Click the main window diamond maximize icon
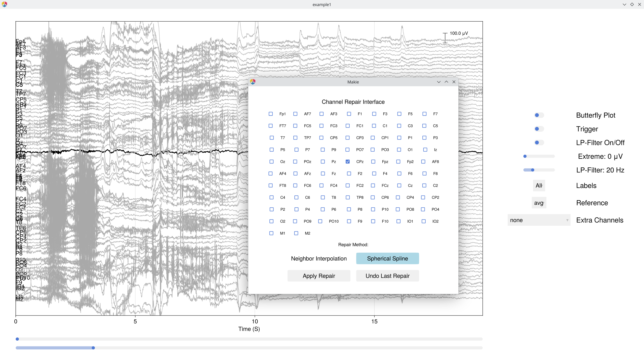The height and width of the screenshot is (362, 644). (632, 5)
